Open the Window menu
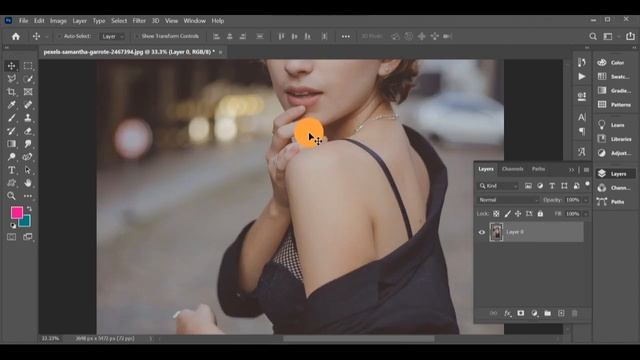 pos(194,20)
